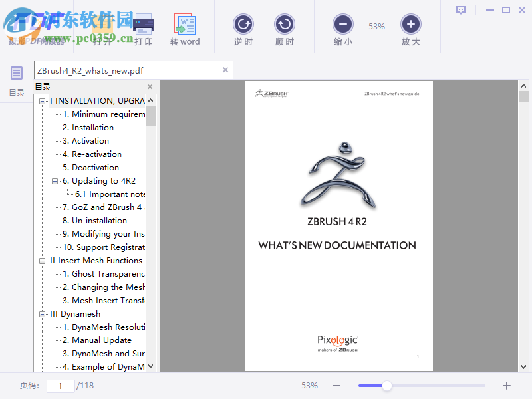
Task: Jump to 1. Ghost Transparency section
Action: click(104, 273)
